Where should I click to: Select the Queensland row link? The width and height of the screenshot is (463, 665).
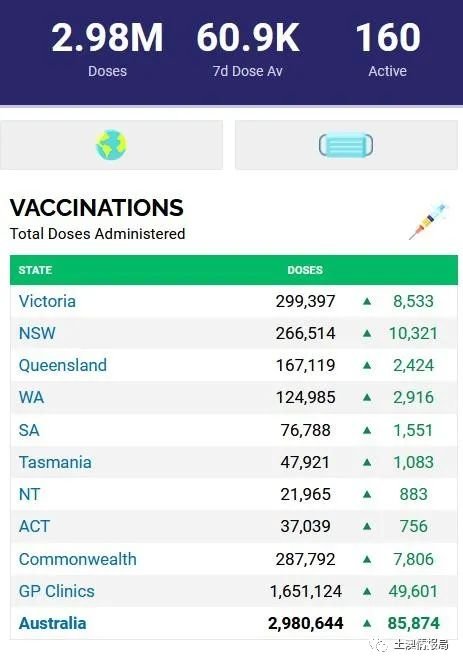(63, 366)
